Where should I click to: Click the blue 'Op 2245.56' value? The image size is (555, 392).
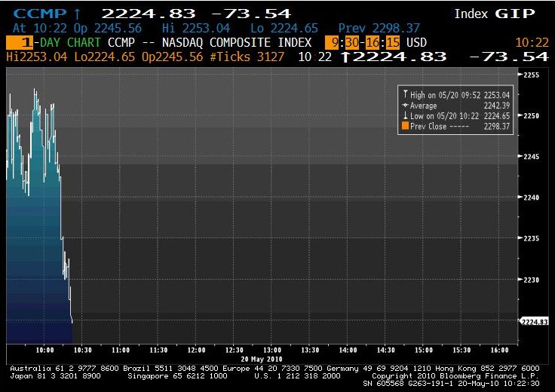click(108, 28)
